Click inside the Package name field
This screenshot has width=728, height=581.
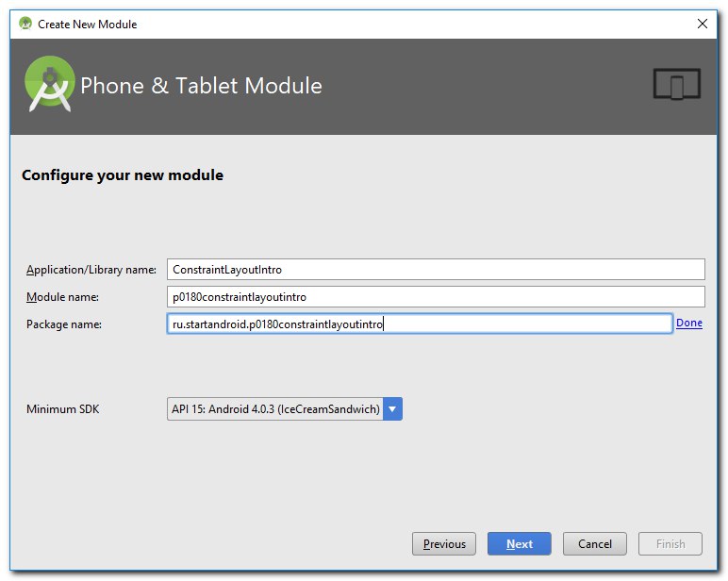[420, 324]
